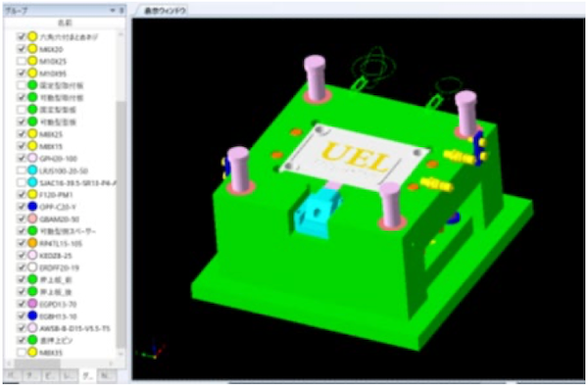The height and width of the screenshot is (389, 588).
Task: Click the yellow color circle for M8X20
Action: coord(32,49)
